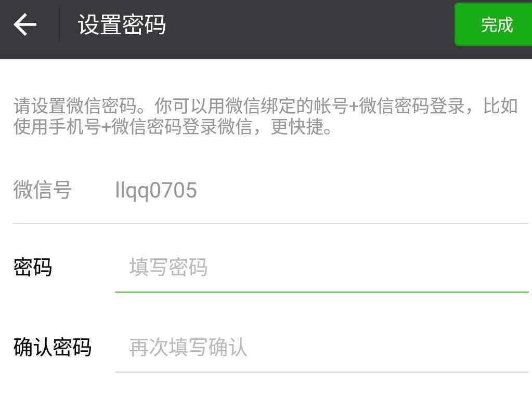Select the 设置密码 page title
The height and width of the screenshot is (397, 532).
coord(122,25)
